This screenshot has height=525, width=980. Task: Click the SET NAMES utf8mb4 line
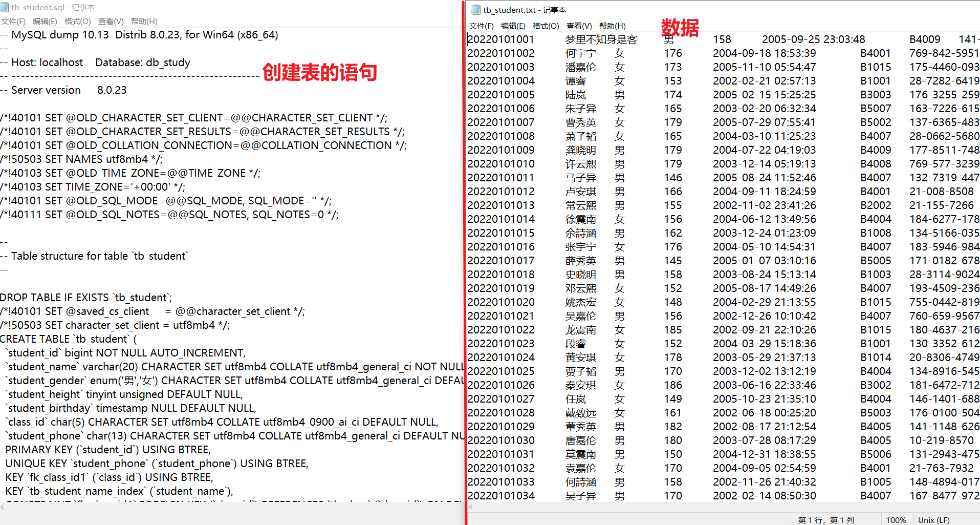(x=81, y=159)
